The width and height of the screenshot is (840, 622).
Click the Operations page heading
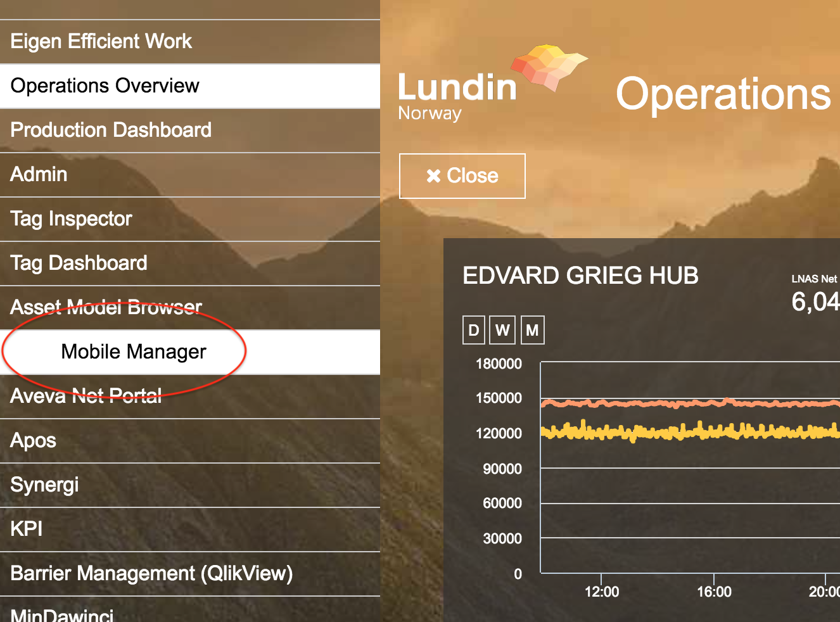(723, 94)
